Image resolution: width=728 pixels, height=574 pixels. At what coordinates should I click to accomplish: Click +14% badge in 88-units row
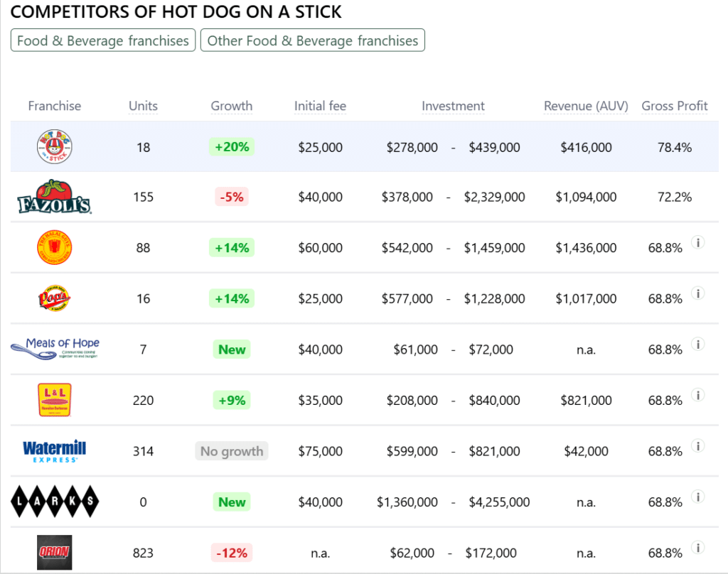pos(232,248)
